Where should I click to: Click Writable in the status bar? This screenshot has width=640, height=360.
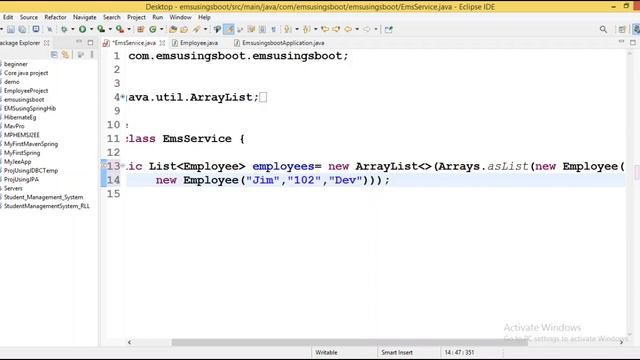coord(326,352)
